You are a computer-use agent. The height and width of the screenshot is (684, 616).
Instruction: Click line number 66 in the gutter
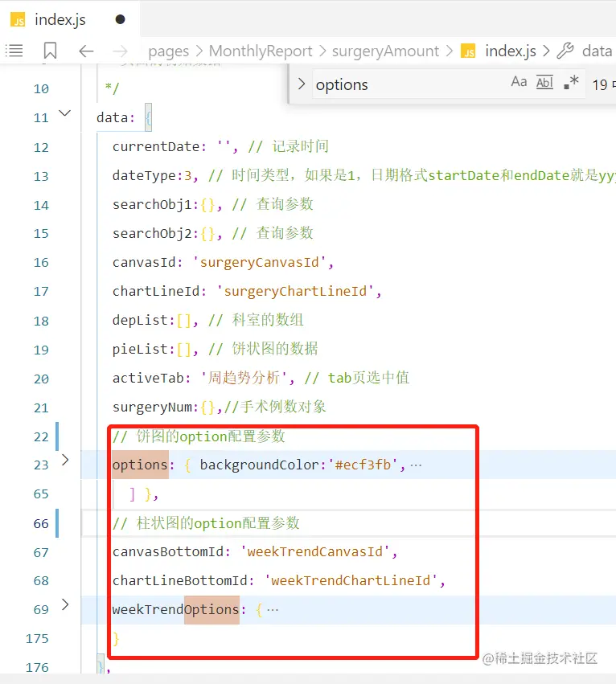pyautogui.click(x=41, y=523)
